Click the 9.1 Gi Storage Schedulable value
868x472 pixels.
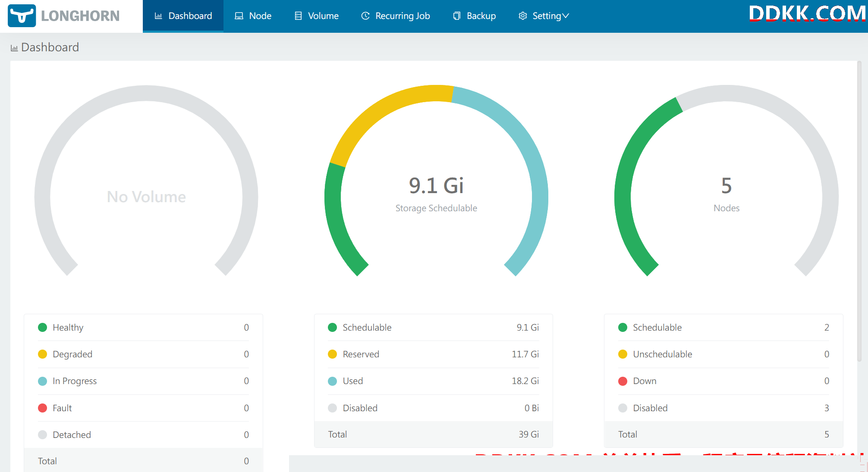pyautogui.click(x=436, y=186)
